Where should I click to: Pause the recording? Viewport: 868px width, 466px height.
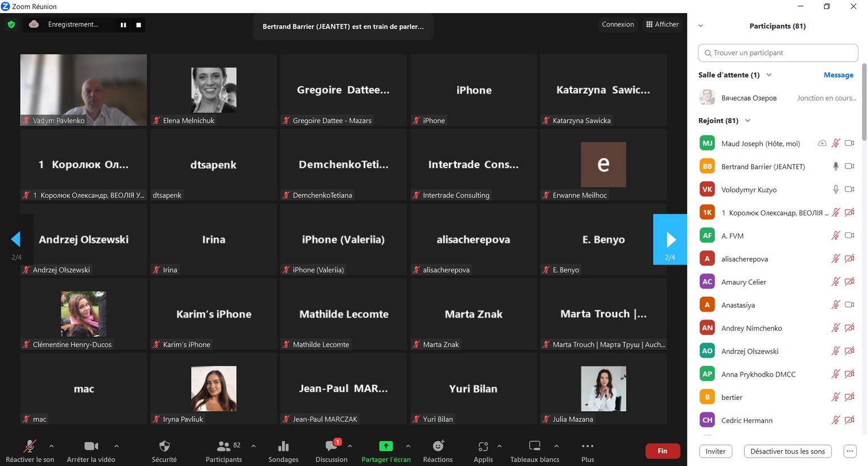pyautogui.click(x=123, y=25)
